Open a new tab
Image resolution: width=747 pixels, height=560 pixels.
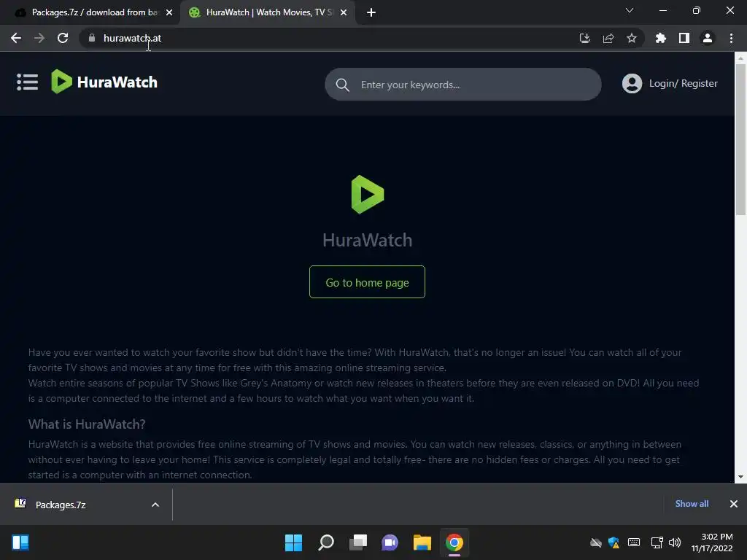371,12
